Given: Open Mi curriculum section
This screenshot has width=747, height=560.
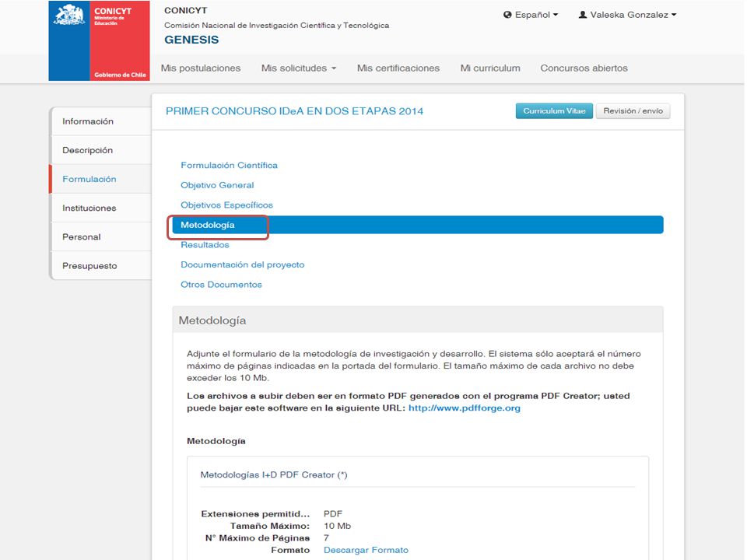Looking at the screenshot, I should pos(490,68).
